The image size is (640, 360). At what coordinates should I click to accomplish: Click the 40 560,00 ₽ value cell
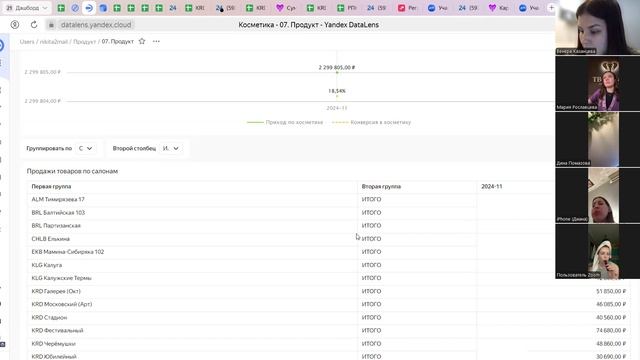pyautogui.click(x=611, y=318)
